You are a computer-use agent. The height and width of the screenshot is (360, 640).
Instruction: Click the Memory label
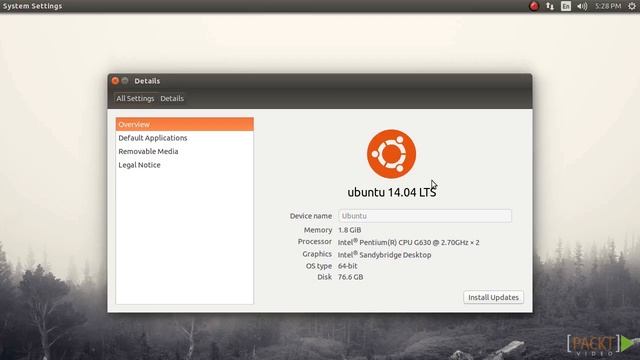coord(318,230)
